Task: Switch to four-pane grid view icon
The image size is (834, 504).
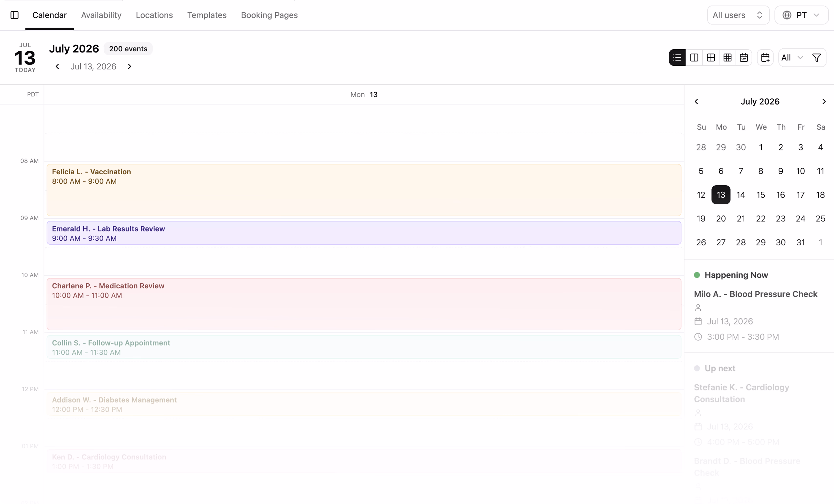Action: [711, 57]
